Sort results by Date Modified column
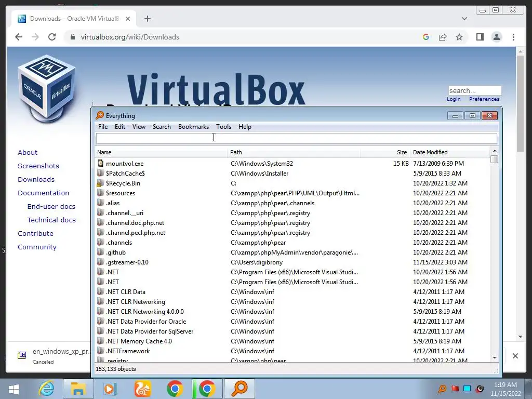The width and height of the screenshot is (532, 399). (x=450, y=152)
